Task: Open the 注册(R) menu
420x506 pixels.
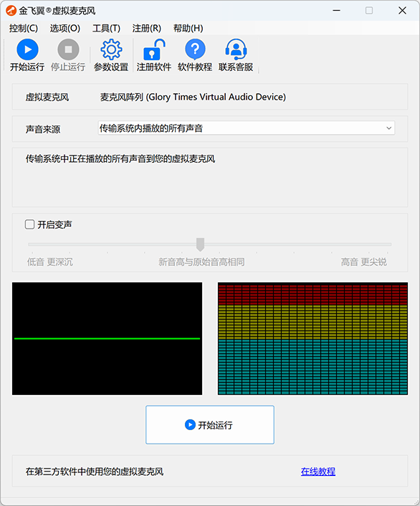Action: (146, 29)
